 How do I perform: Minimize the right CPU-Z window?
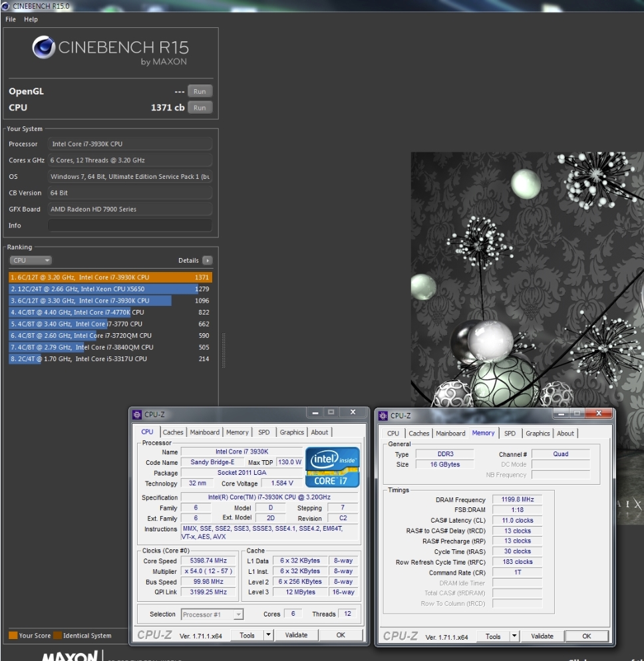pyautogui.click(x=561, y=414)
